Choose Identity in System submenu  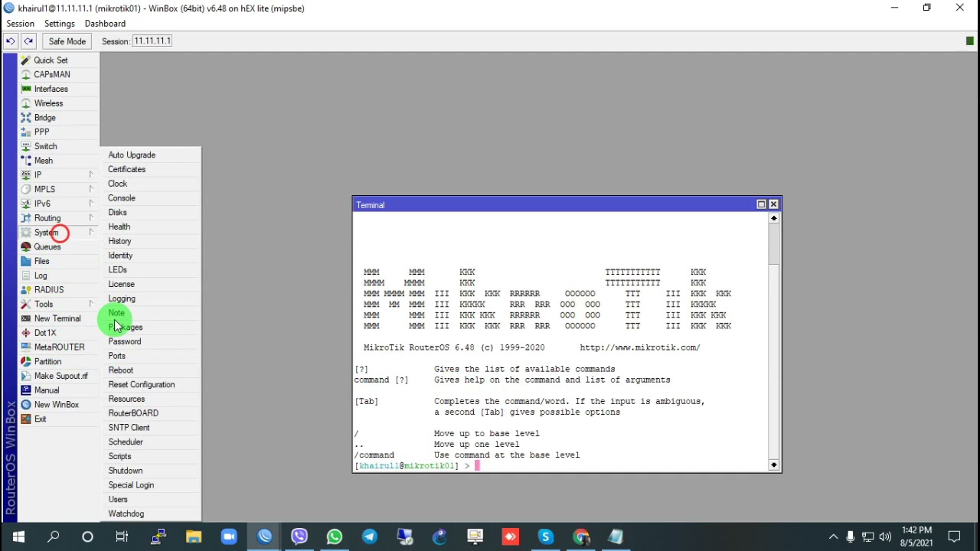pyautogui.click(x=120, y=256)
